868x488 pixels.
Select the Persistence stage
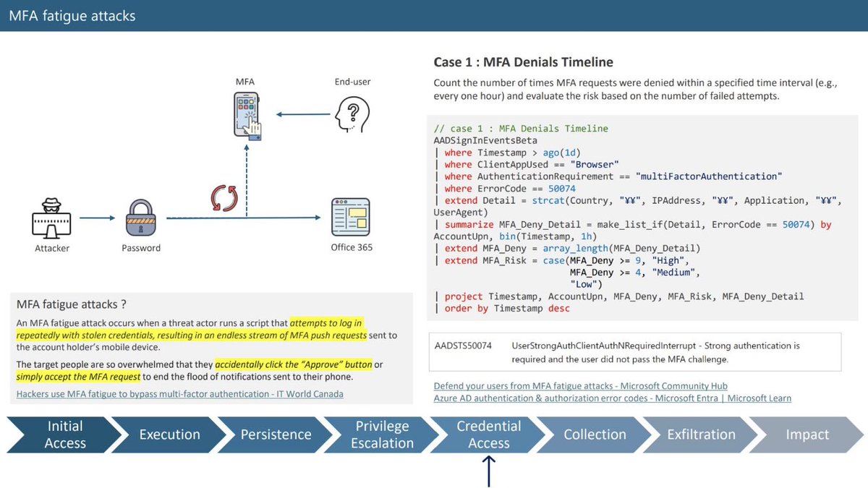click(276, 435)
